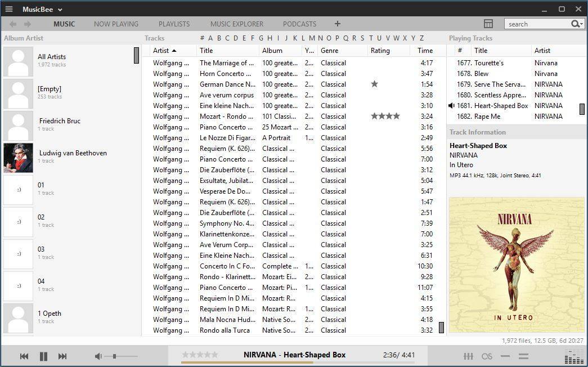This screenshot has width=588, height=367.
Task: Seek on the playback progress bar
Action: tap(298, 362)
